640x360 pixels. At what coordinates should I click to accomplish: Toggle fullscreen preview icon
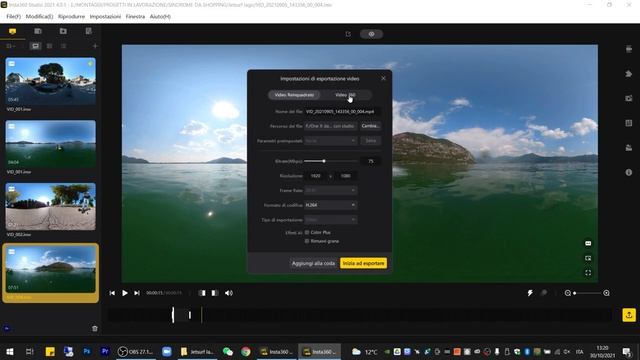pyautogui.click(x=588, y=273)
